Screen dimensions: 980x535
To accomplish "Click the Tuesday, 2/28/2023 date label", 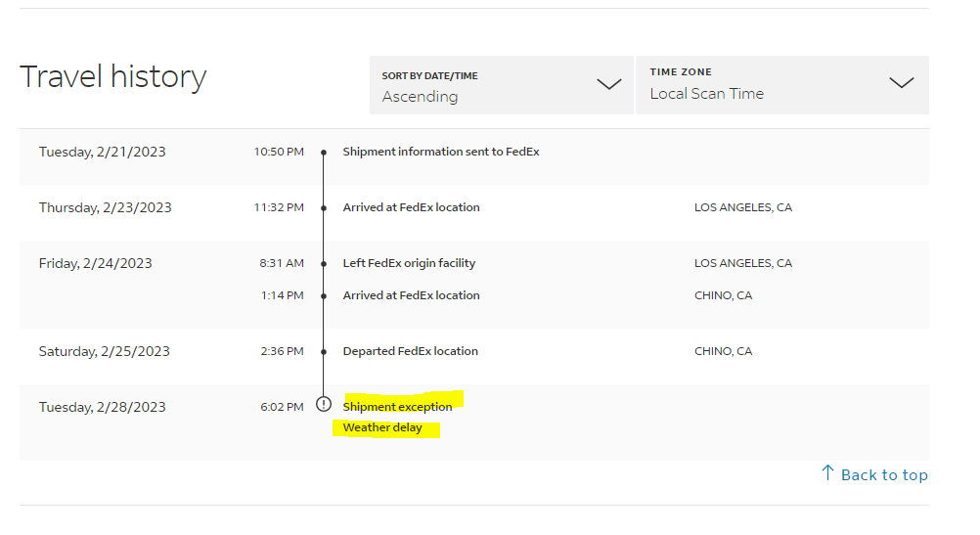I will [x=103, y=407].
